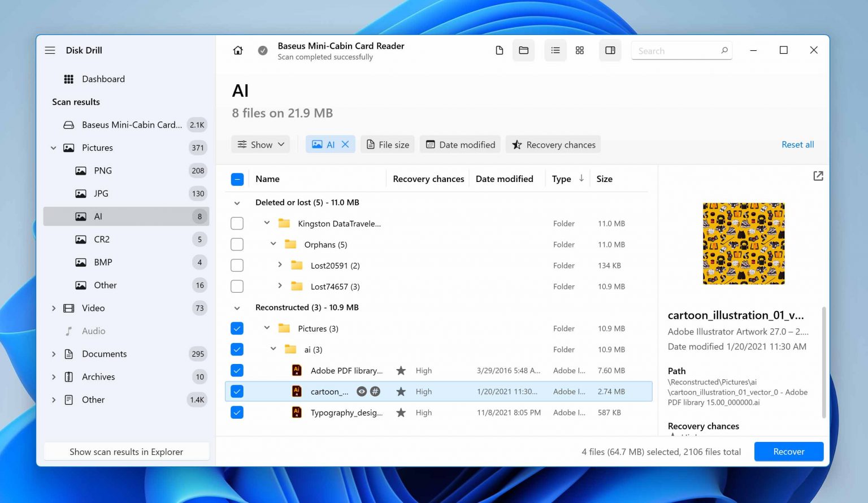Expand the Video category in sidebar

pyautogui.click(x=54, y=308)
